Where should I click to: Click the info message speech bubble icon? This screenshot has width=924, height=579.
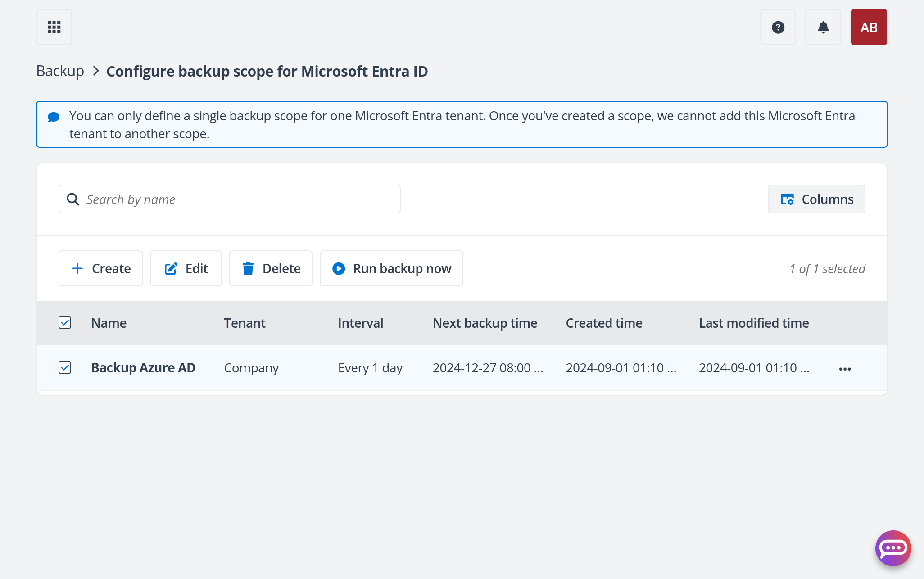click(54, 117)
